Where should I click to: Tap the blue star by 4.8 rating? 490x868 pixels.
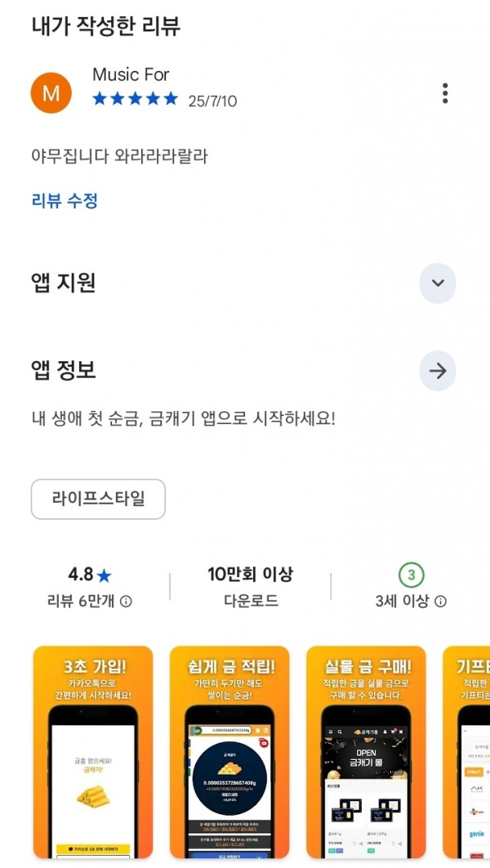pos(104,576)
